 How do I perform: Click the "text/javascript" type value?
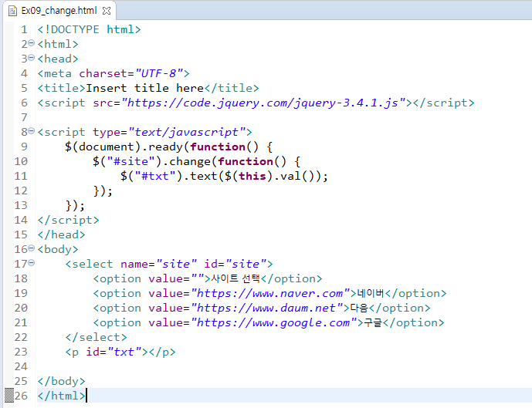point(187,132)
